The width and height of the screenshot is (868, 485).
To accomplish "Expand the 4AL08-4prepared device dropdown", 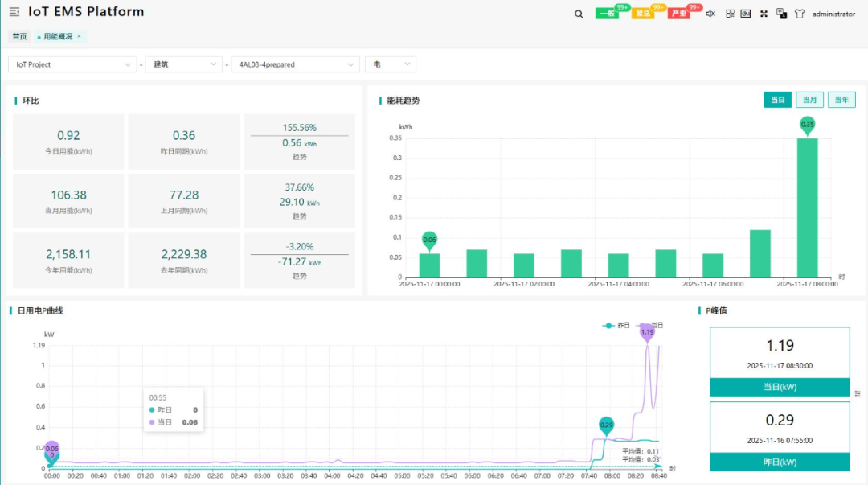I will tap(296, 64).
